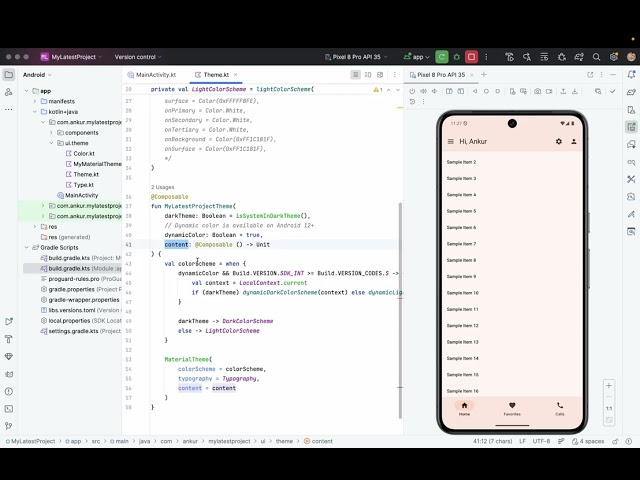This screenshot has width=640, height=480.
Task: Click the 1 warning indicator in editor
Action: click(x=378, y=89)
